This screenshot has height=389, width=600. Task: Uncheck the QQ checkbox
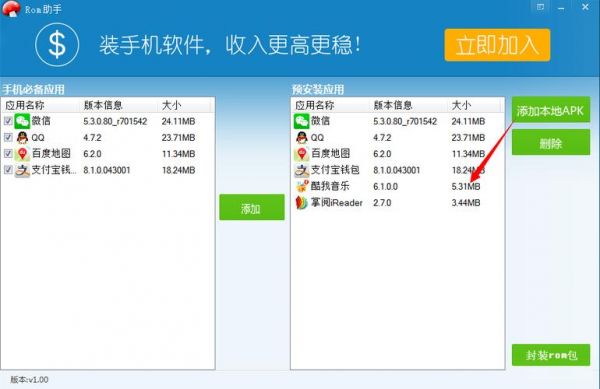point(8,137)
